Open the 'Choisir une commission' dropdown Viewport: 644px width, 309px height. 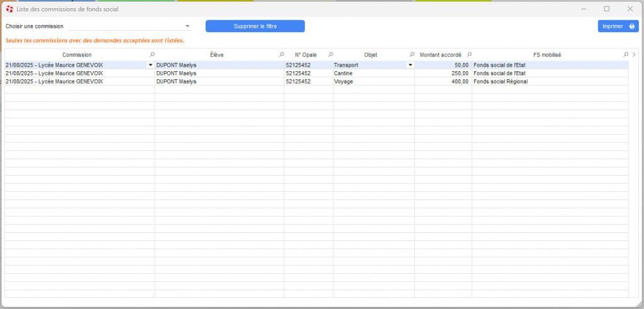pyautogui.click(x=187, y=26)
